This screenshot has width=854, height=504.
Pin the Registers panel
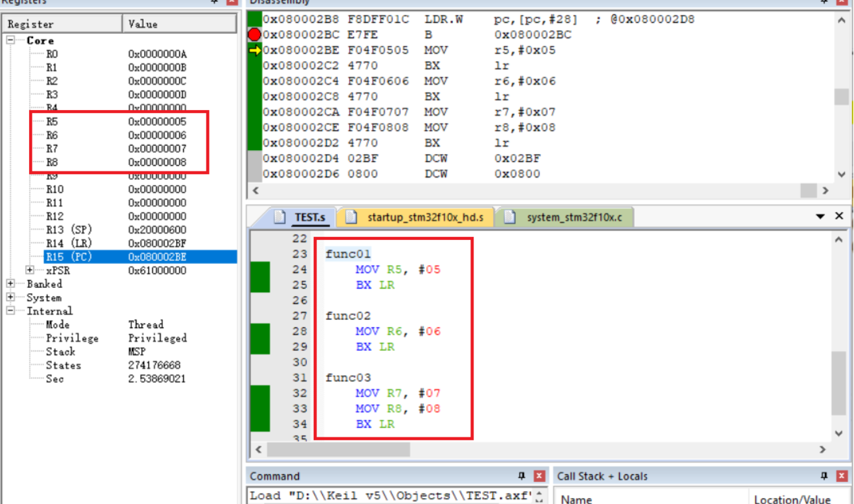[x=215, y=2]
